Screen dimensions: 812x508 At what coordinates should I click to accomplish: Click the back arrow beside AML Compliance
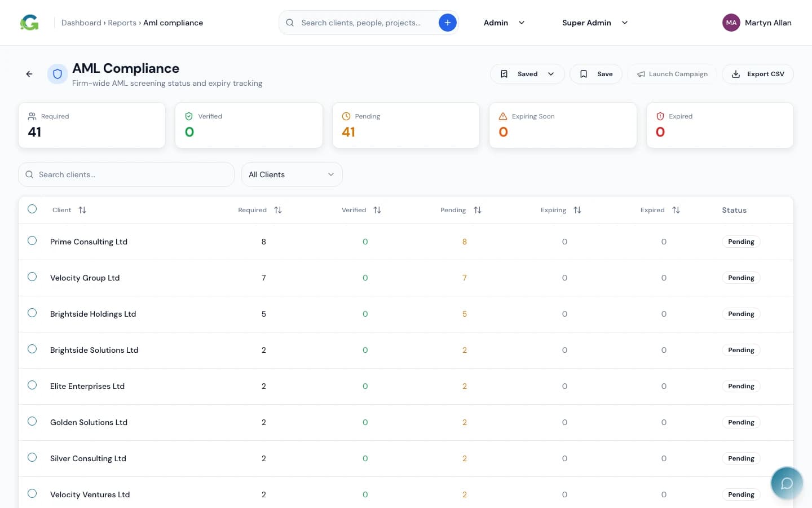(x=29, y=74)
